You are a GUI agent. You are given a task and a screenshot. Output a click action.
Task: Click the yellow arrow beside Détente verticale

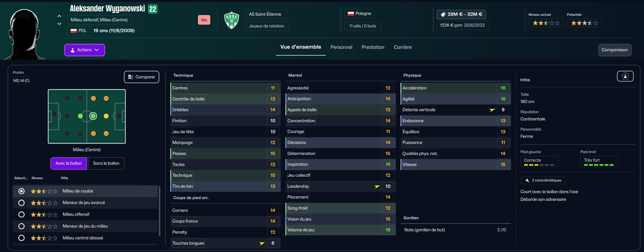492,110
